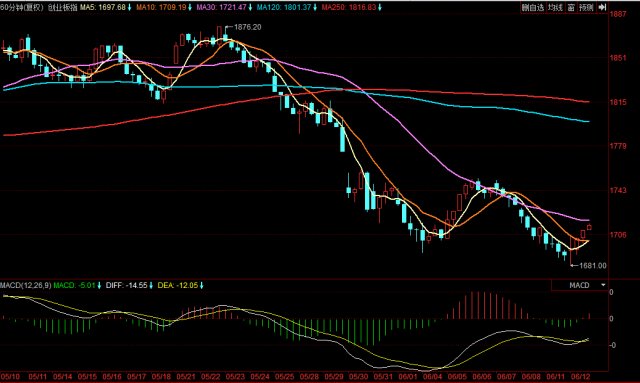Click the 1681.00 low price marker
Screen dimensions: 640x383
click(593, 265)
